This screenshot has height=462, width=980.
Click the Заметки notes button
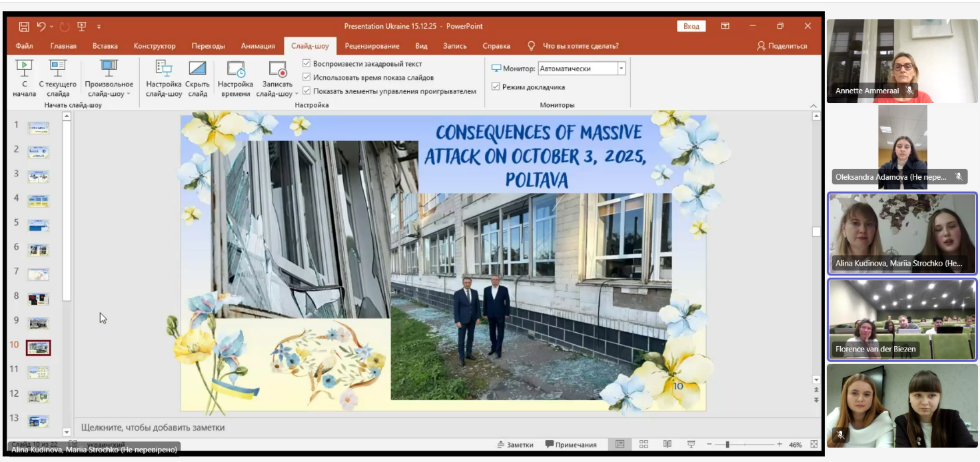tap(515, 445)
